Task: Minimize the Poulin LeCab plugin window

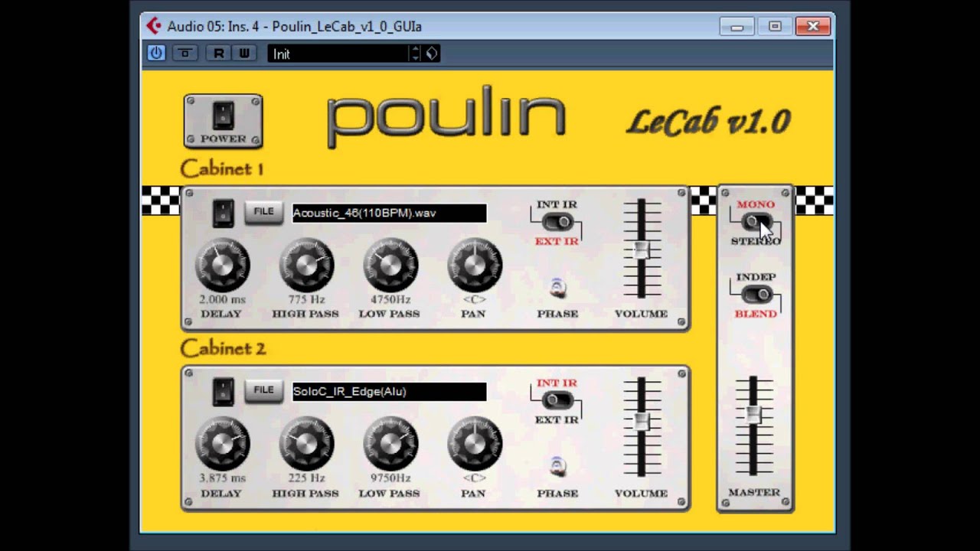Action: click(737, 27)
